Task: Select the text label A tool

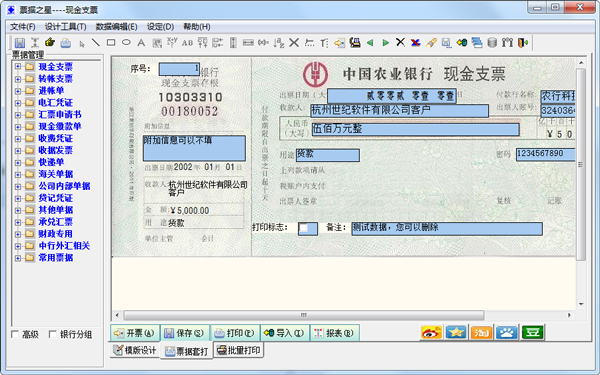Action: [x=141, y=42]
